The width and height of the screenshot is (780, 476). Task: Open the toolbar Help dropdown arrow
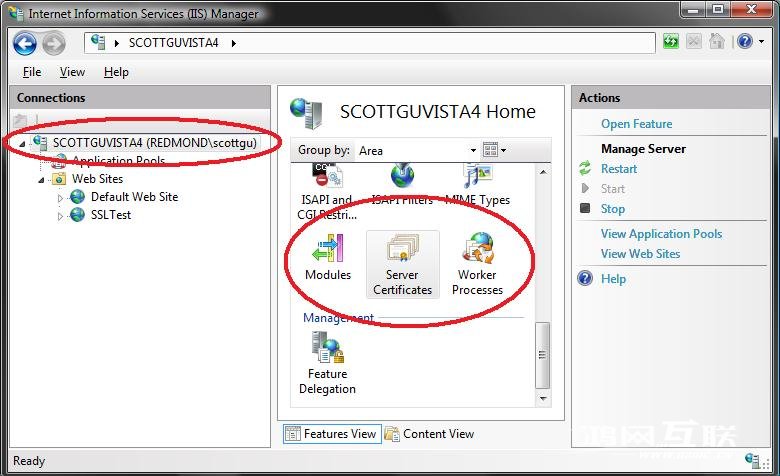(x=761, y=42)
